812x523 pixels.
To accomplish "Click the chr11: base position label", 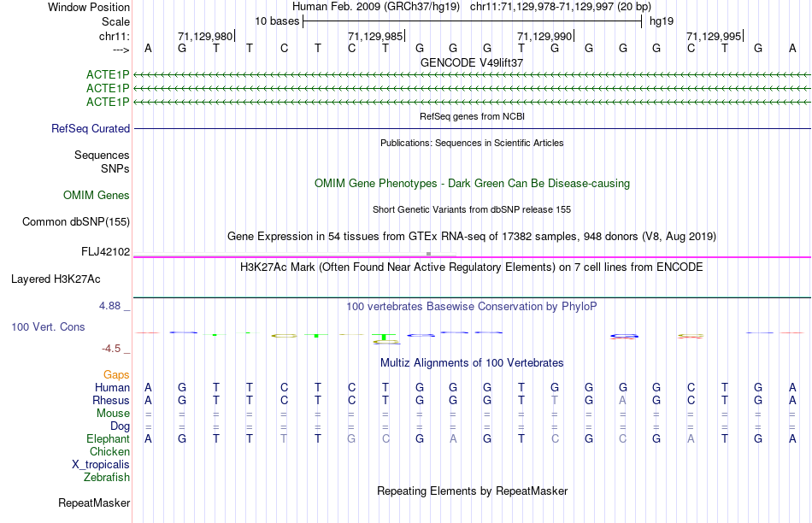I will pos(114,36).
